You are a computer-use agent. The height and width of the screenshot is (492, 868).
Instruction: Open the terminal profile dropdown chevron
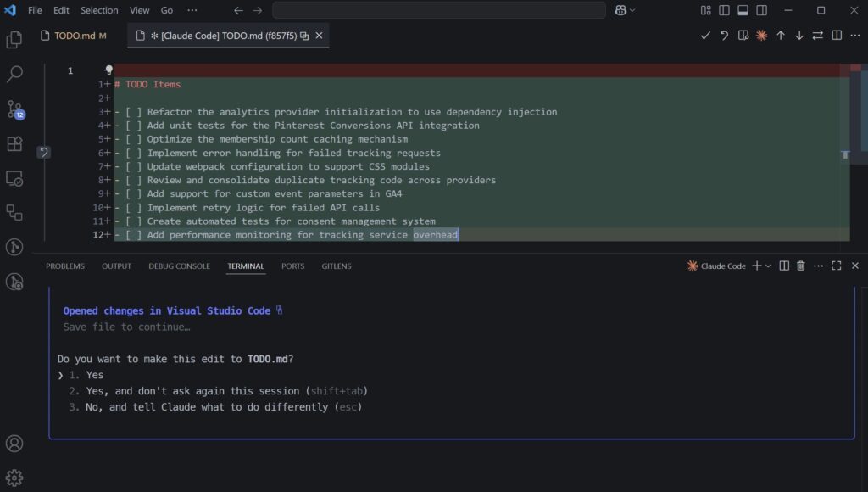[x=768, y=266]
